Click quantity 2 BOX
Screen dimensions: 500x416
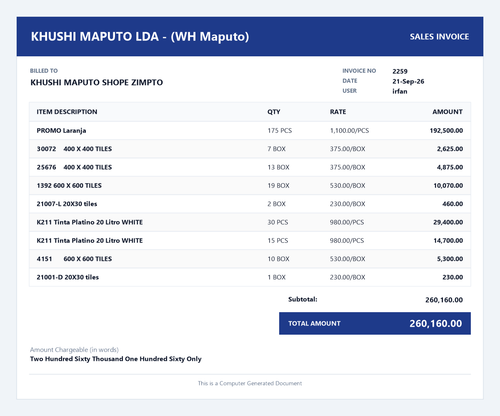coord(276,204)
